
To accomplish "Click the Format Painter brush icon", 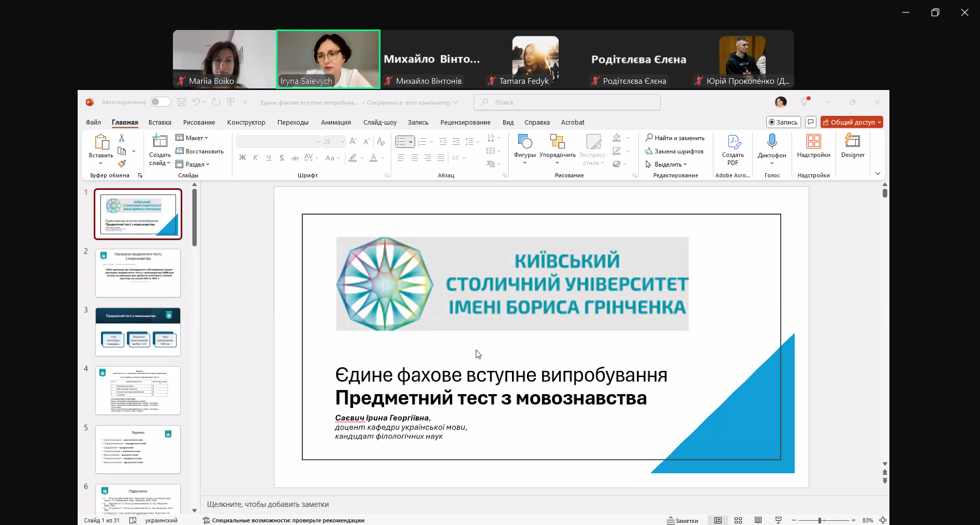I will tap(122, 164).
